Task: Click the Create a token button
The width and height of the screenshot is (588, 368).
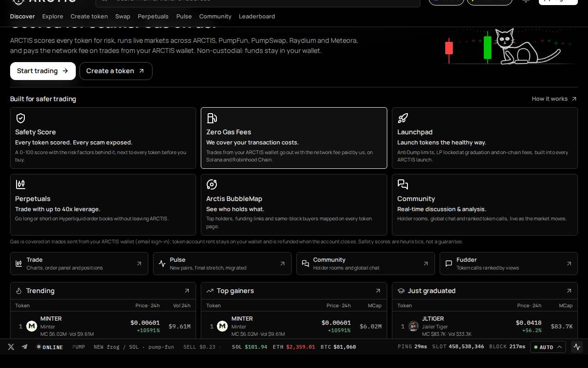Action: tap(116, 71)
